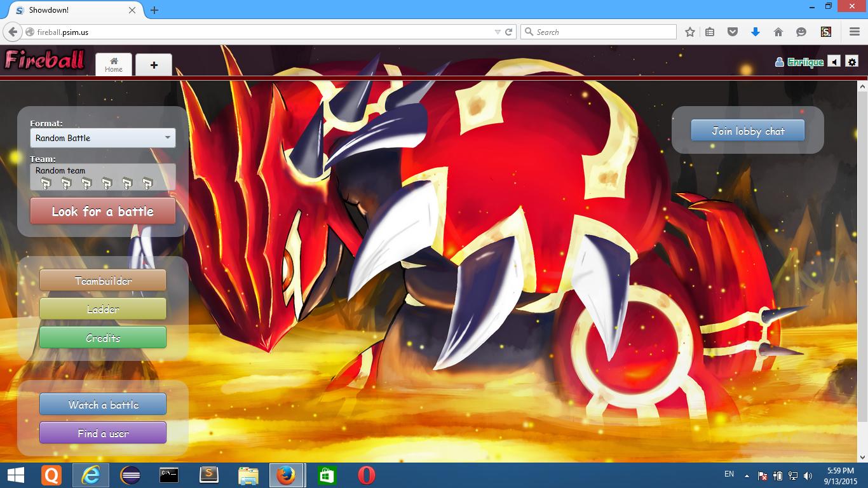Click the Fireball logo
Image resolution: width=868 pixels, height=488 pixels.
pos(44,60)
